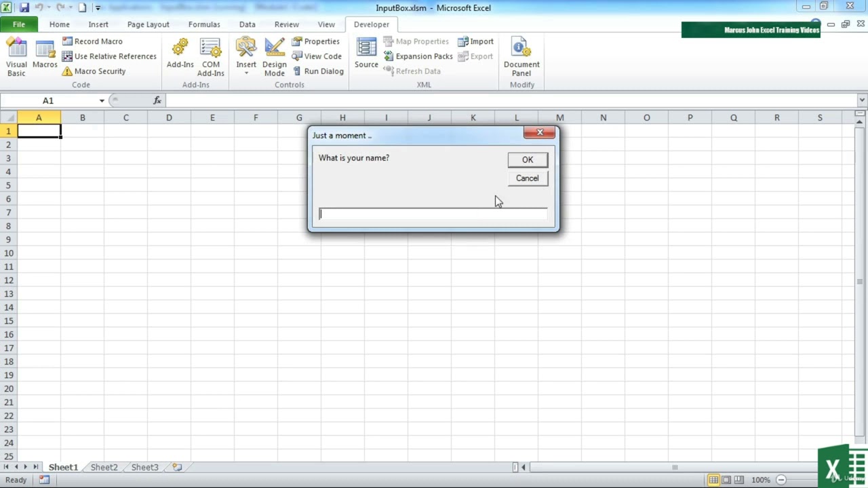
Task: Select the Sheet1 tab
Action: (x=63, y=467)
